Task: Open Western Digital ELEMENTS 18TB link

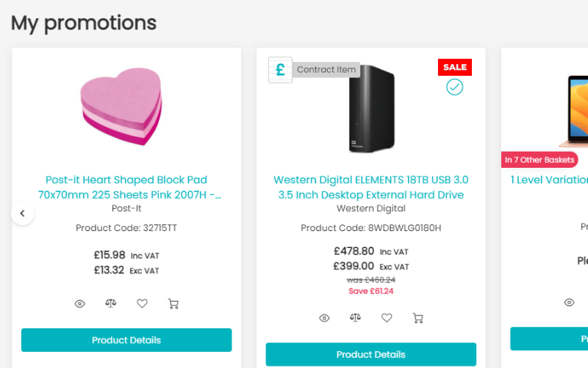Action: coord(371,187)
